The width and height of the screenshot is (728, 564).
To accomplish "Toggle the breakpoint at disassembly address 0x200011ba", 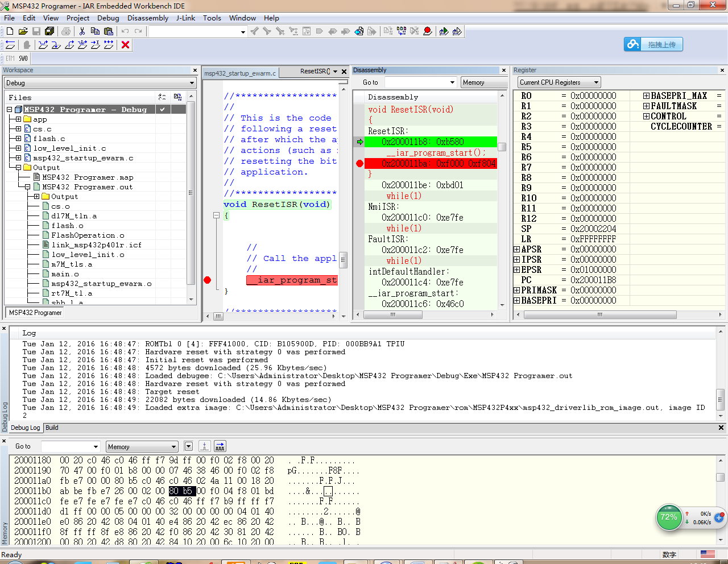I will point(359,164).
